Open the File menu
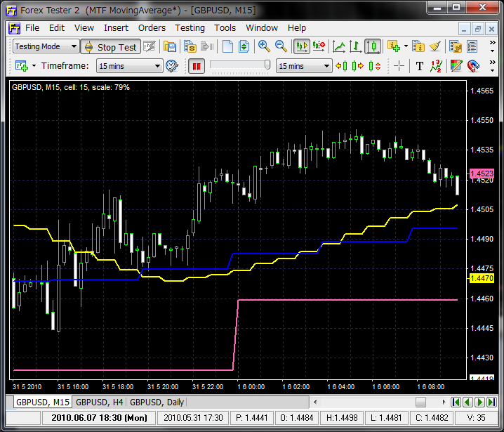Screen dimensions: 504x432 (32, 28)
